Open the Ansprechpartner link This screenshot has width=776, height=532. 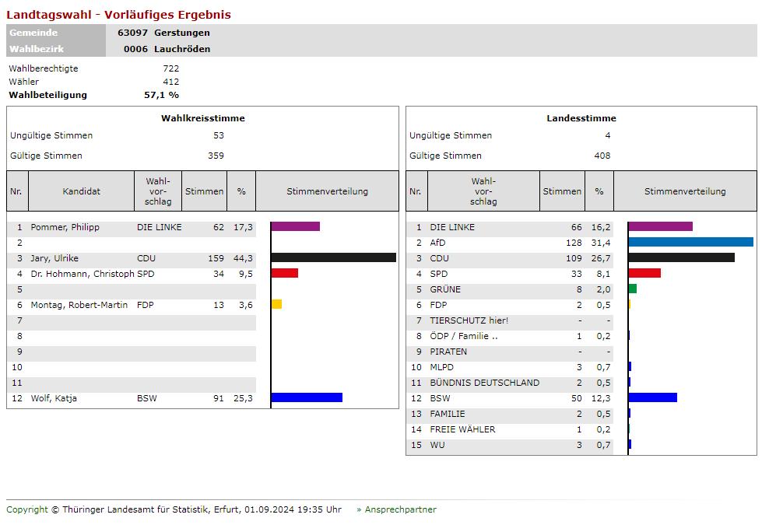point(400,510)
